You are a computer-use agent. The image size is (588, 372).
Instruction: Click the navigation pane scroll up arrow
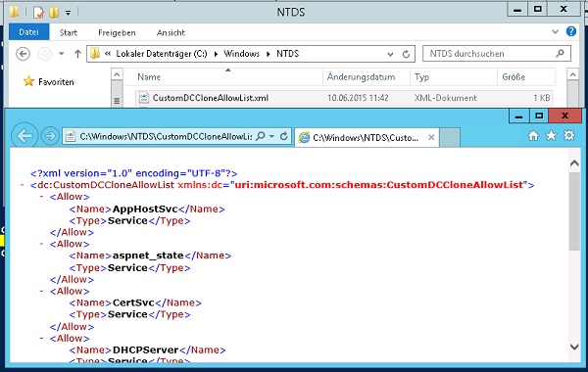click(x=117, y=74)
